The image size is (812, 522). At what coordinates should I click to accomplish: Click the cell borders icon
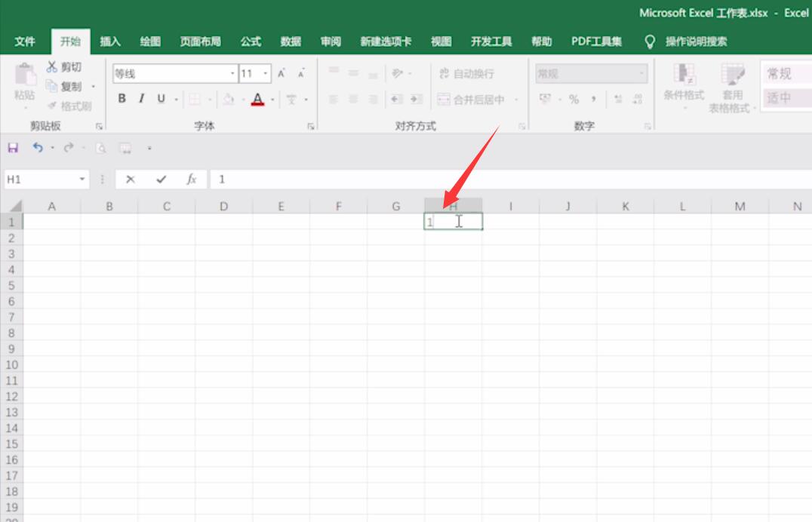coord(195,99)
